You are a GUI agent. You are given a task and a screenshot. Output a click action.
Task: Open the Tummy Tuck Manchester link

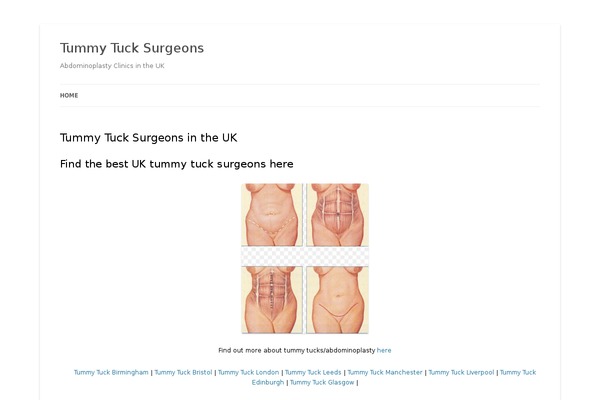(x=385, y=372)
